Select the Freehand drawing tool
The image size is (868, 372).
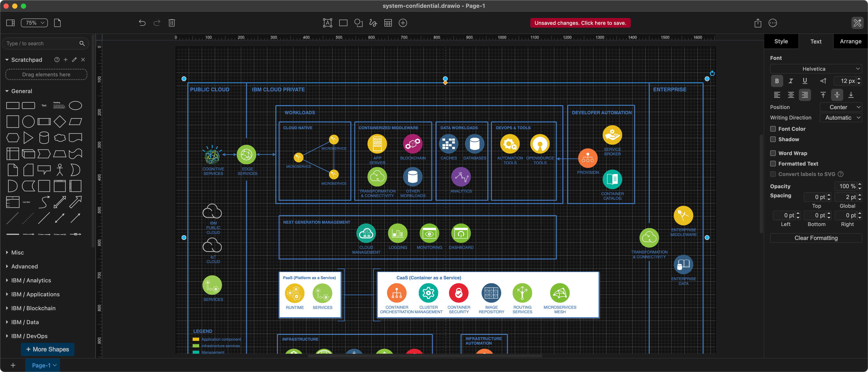point(373,23)
